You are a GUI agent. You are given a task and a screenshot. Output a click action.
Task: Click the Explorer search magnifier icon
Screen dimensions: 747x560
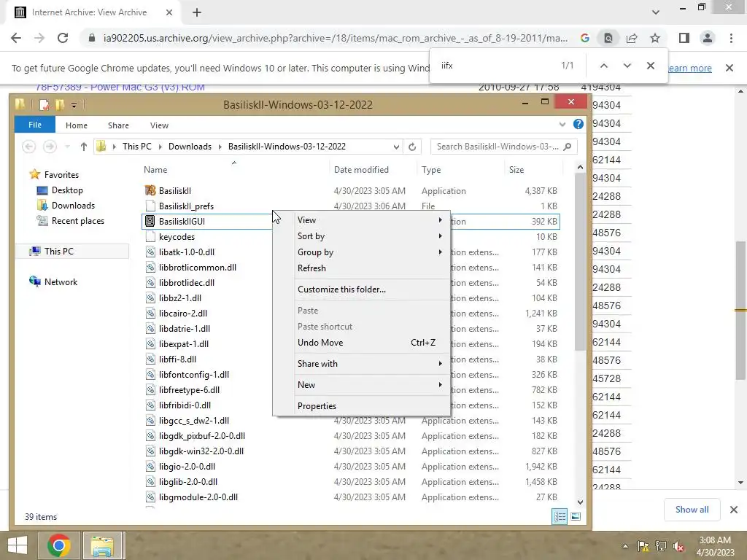(x=568, y=147)
